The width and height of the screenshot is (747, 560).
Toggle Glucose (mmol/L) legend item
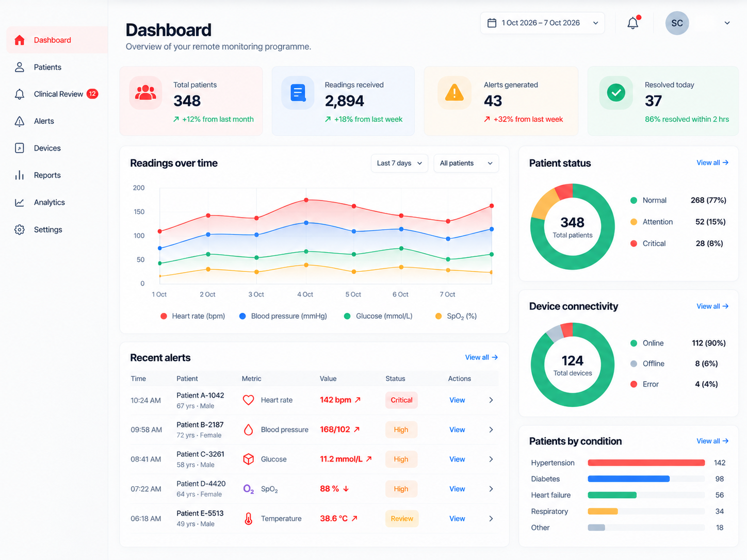[x=378, y=316]
